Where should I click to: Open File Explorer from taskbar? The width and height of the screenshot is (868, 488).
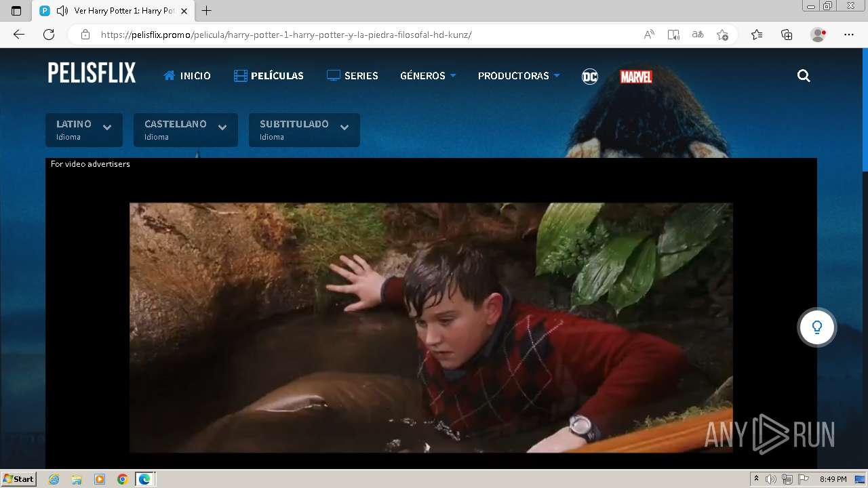click(x=77, y=479)
